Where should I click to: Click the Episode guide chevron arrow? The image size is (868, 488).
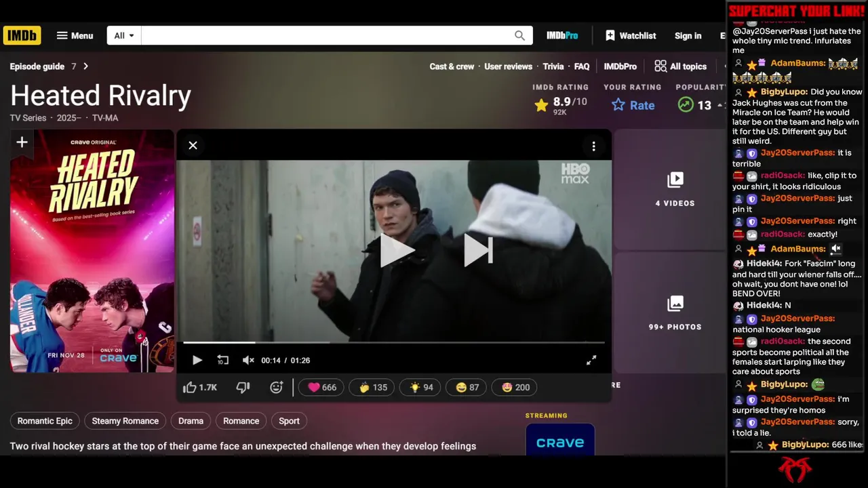pyautogui.click(x=85, y=66)
